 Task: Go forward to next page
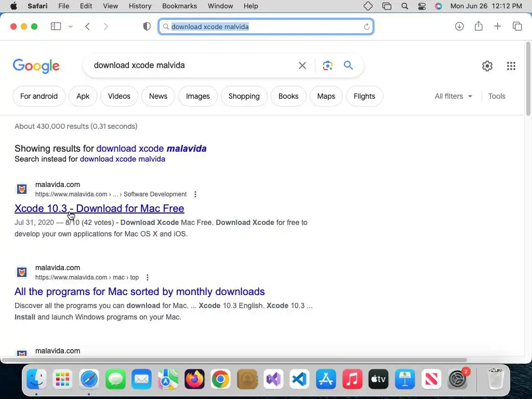pyautogui.click(x=106, y=26)
